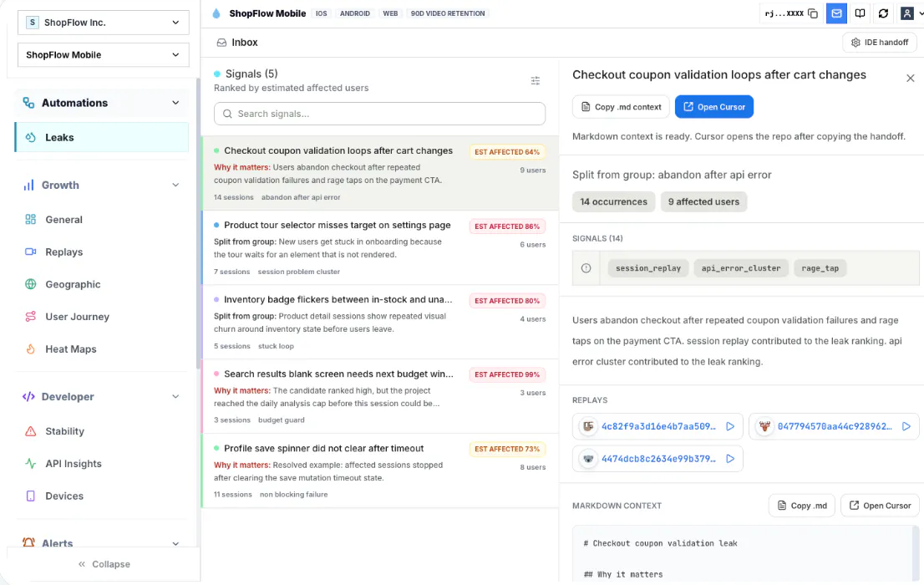The width and height of the screenshot is (924, 585).
Task: Select Checkout coupon validation signal
Action: click(x=380, y=173)
